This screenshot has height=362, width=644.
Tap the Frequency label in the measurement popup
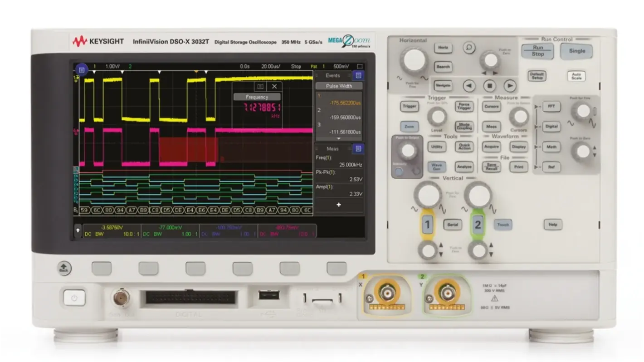click(257, 96)
